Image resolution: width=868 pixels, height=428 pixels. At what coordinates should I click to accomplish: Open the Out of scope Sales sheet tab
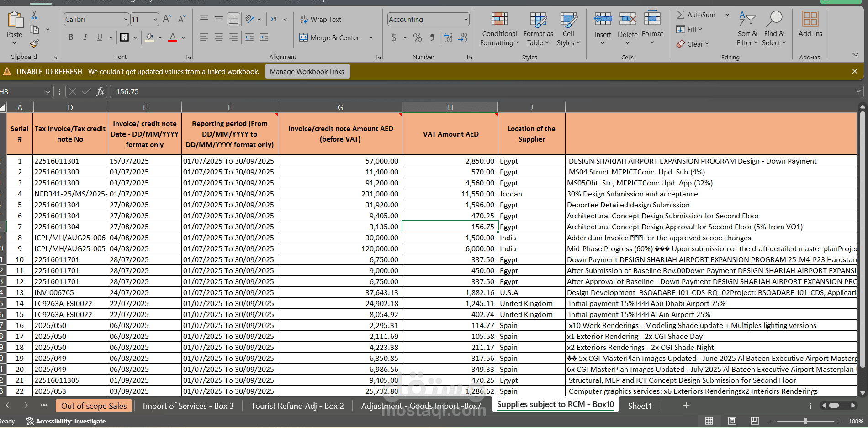(94, 406)
